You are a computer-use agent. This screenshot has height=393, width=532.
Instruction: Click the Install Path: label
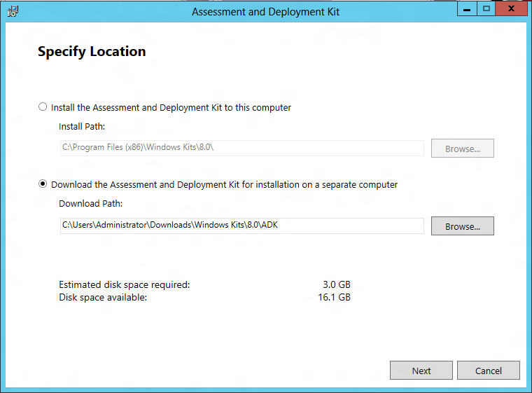82,126
